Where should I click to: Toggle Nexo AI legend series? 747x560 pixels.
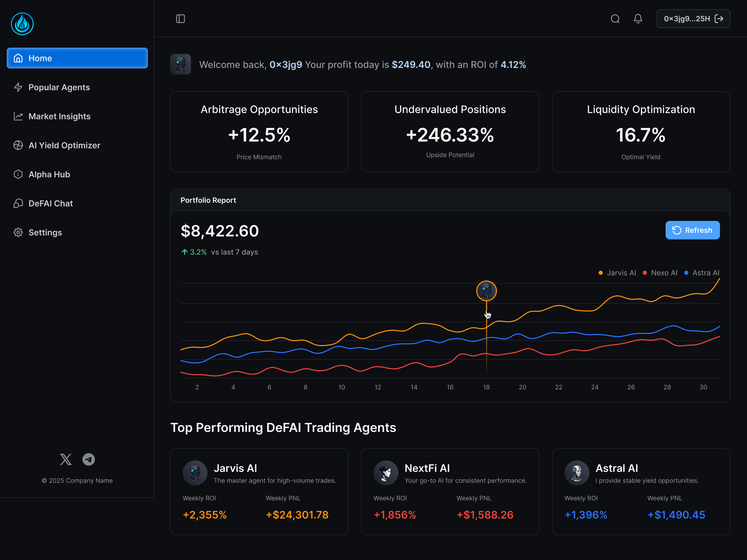click(663, 273)
